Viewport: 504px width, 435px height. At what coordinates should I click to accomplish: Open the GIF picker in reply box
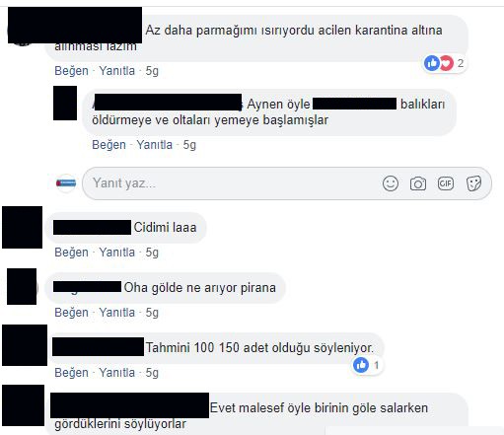pyautogui.click(x=446, y=183)
